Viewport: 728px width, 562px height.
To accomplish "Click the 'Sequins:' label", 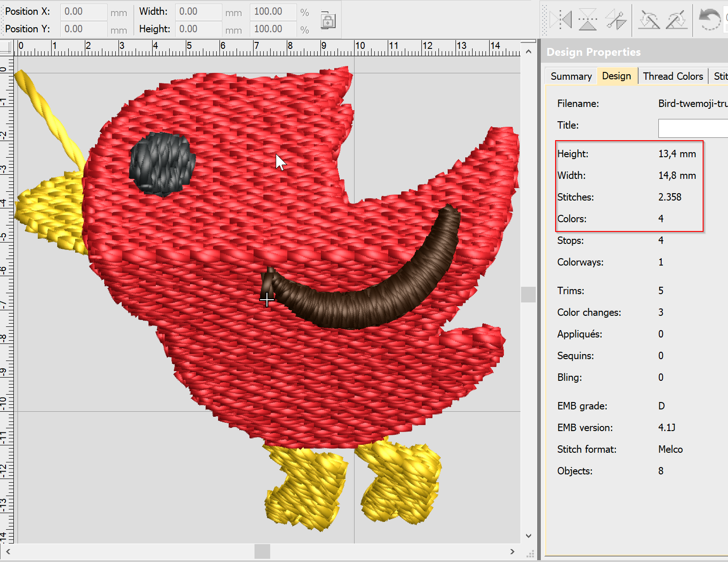I will [575, 356].
